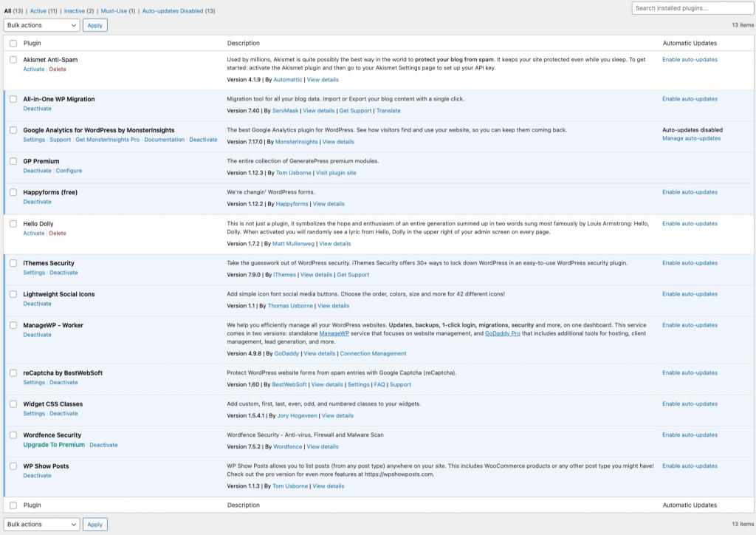Activate the Akismet Anti-Spam plugin
Viewport: 756px width, 535px height.
coord(34,69)
